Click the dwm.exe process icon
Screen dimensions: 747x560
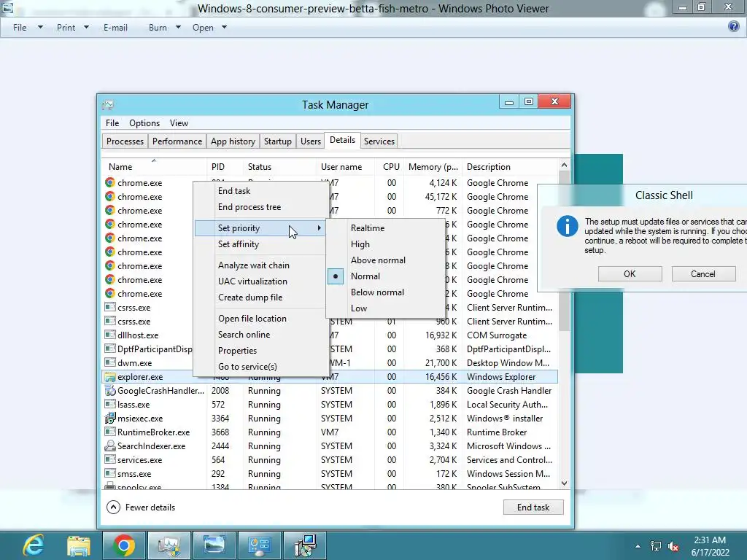[x=110, y=362]
